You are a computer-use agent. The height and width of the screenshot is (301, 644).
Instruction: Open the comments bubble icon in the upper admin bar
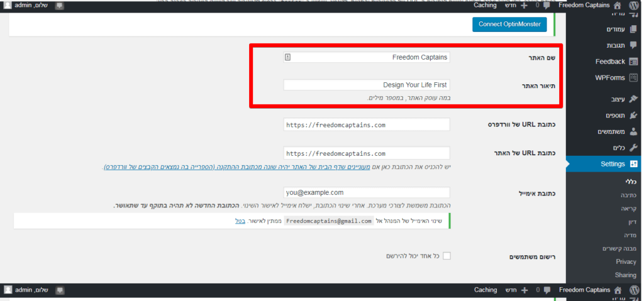tap(547, 6)
